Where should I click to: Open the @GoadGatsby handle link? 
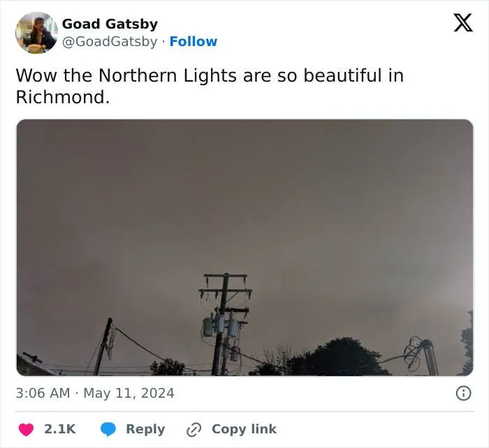[x=110, y=42]
